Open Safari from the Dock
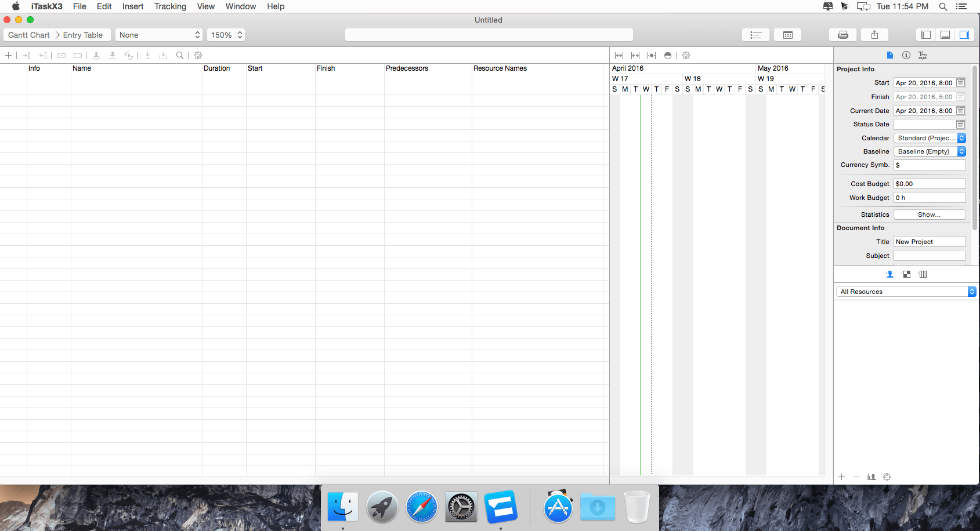This screenshot has height=531, width=980. click(x=422, y=507)
